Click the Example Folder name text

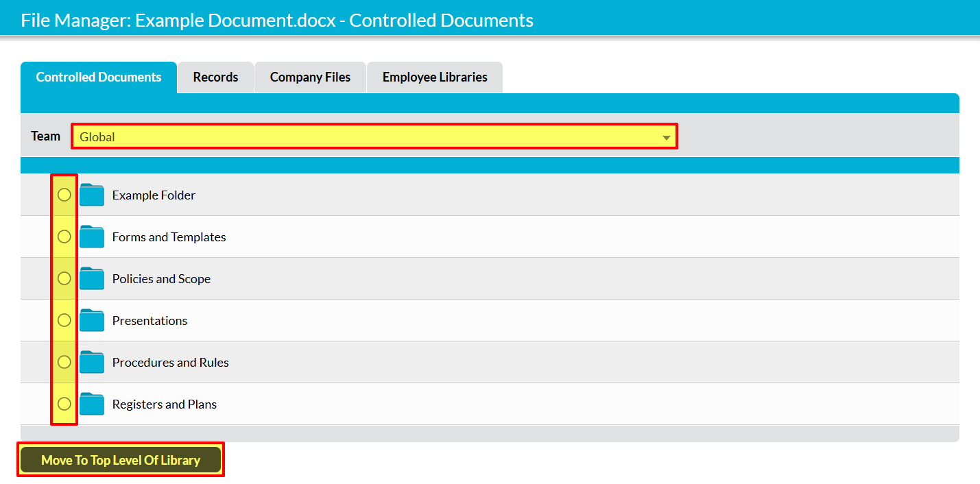(154, 195)
